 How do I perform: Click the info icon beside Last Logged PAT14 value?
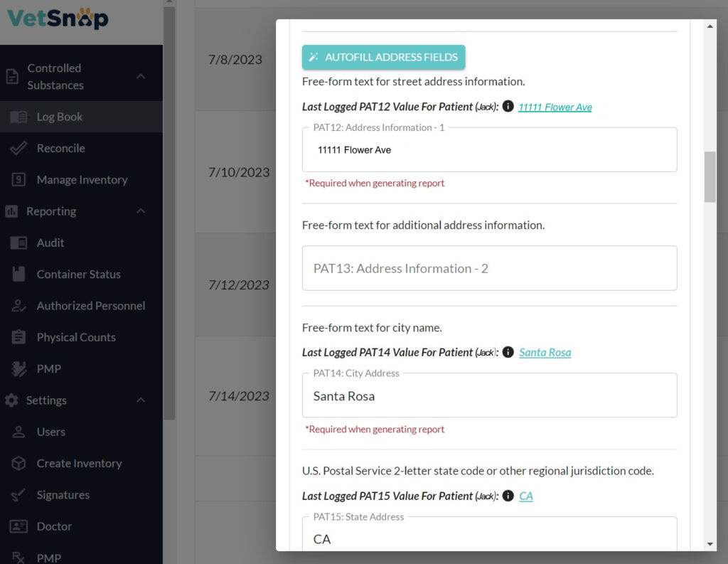(508, 352)
